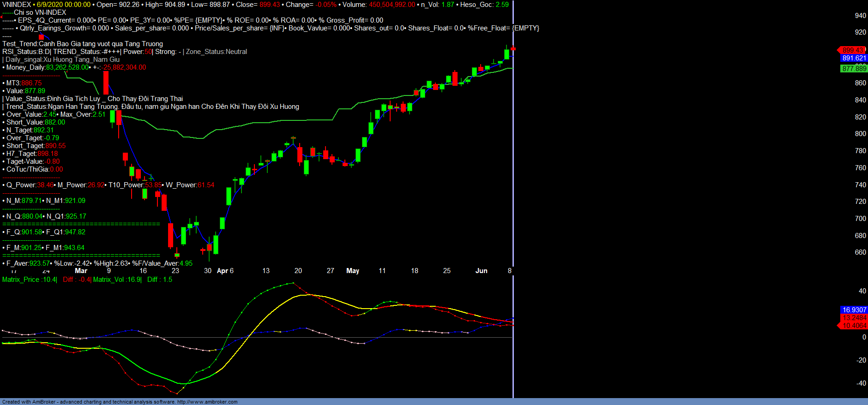Click the vertical selection line at Jun 8
Screen dimensions: 868x405
pos(513,185)
